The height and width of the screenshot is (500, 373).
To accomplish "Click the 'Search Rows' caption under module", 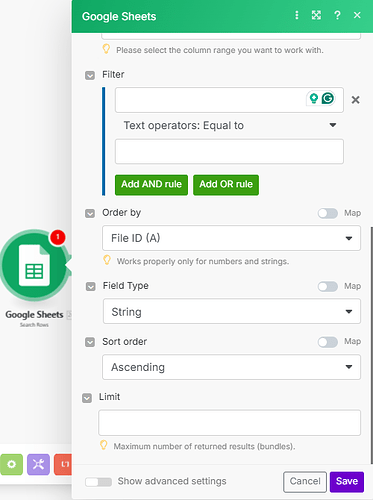I will (x=34, y=325).
